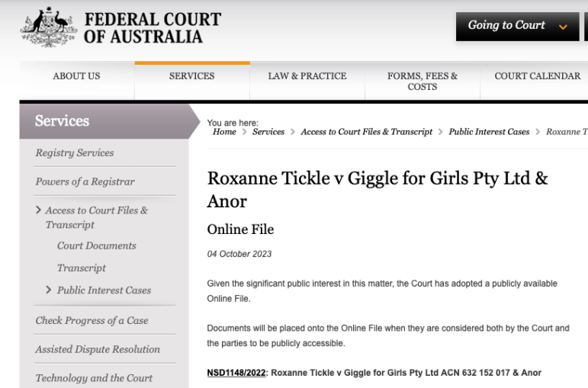Open the Forms, Fees & Costs menu
The image size is (588, 388).
pos(422,81)
